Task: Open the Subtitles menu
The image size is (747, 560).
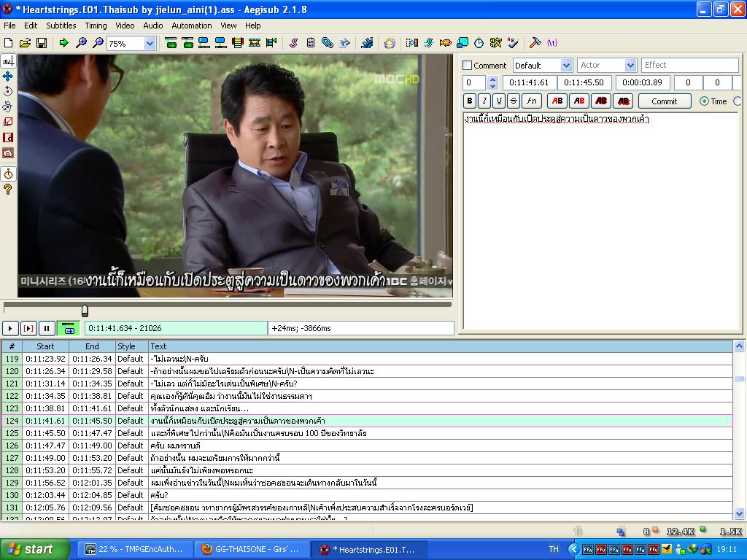Action: pos(61,26)
